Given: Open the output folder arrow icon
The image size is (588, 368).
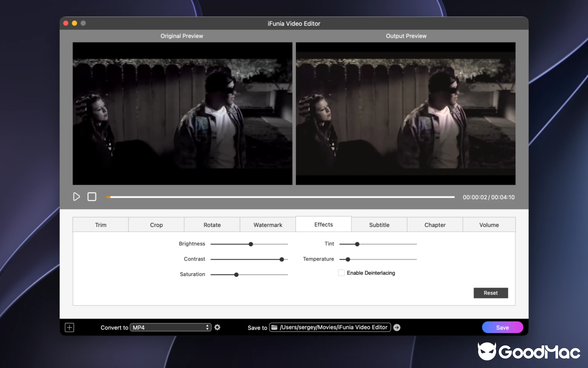Looking at the screenshot, I should click(x=397, y=328).
